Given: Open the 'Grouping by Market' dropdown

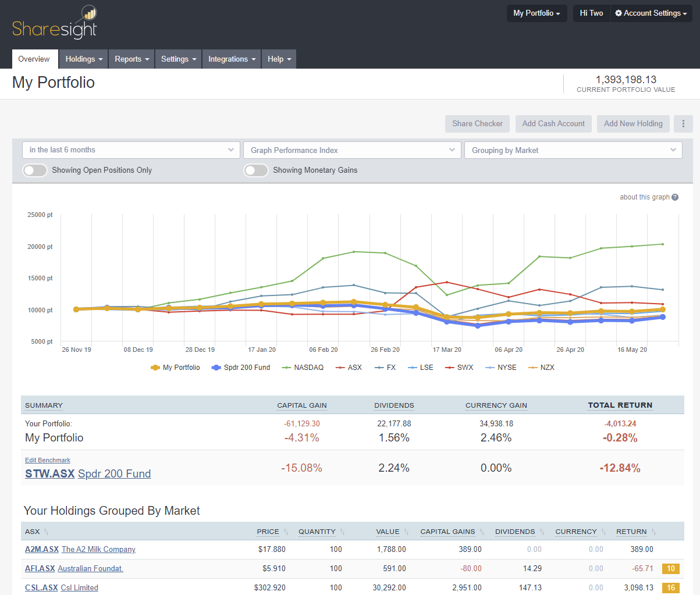Looking at the screenshot, I should pyautogui.click(x=573, y=150).
